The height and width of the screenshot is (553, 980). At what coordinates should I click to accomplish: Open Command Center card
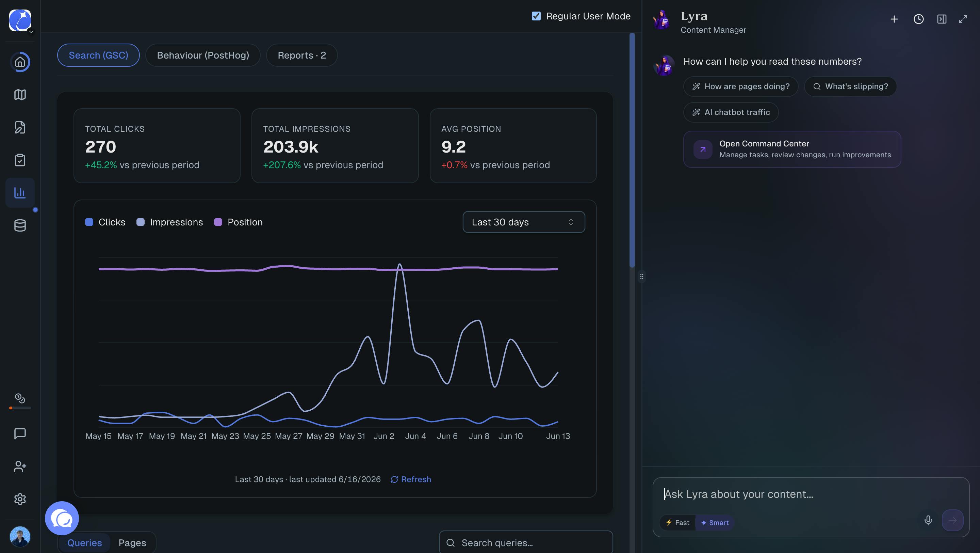pyautogui.click(x=792, y=149)
